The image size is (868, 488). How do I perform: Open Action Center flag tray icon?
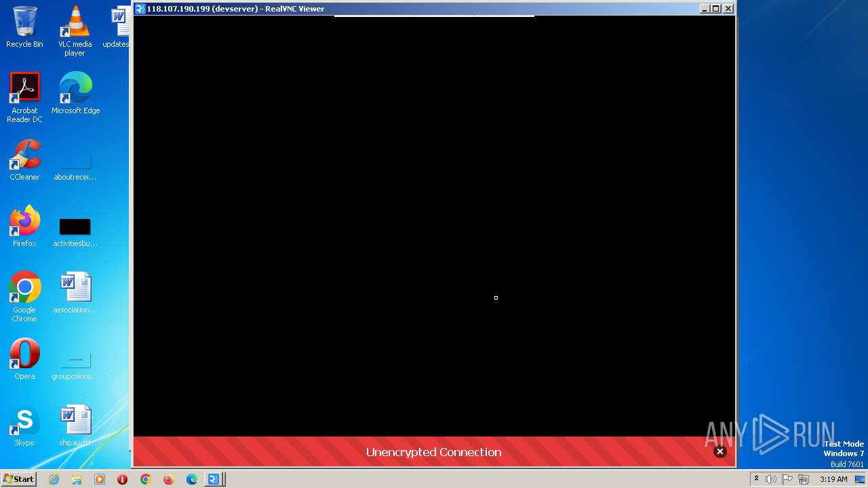[x=787, y=479]
